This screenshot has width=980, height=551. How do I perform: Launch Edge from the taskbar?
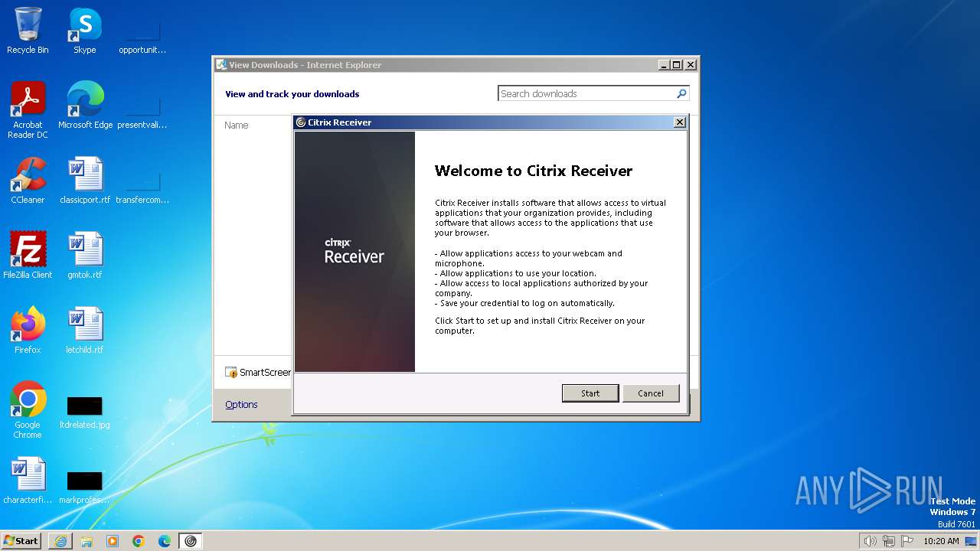point(165,541)
